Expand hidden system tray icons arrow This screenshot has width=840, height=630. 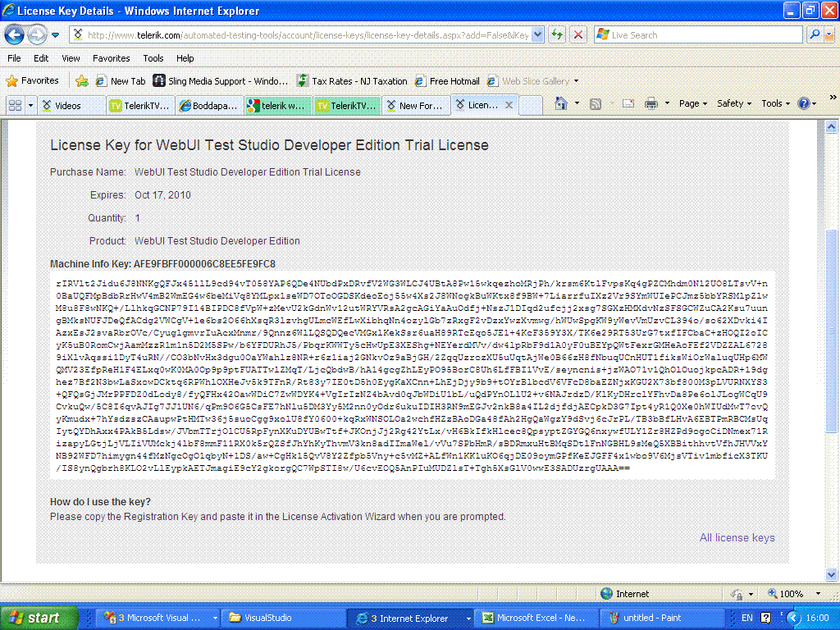793,618
